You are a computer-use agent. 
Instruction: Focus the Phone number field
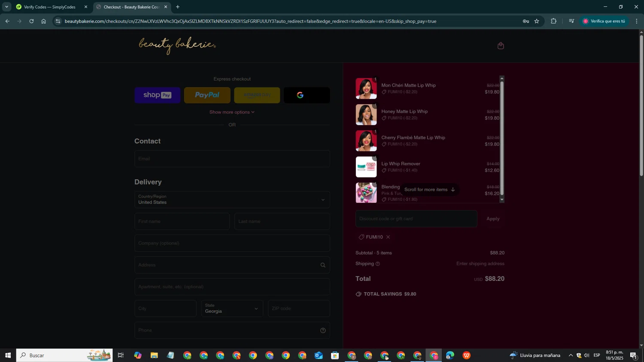[x=232, y=330]
